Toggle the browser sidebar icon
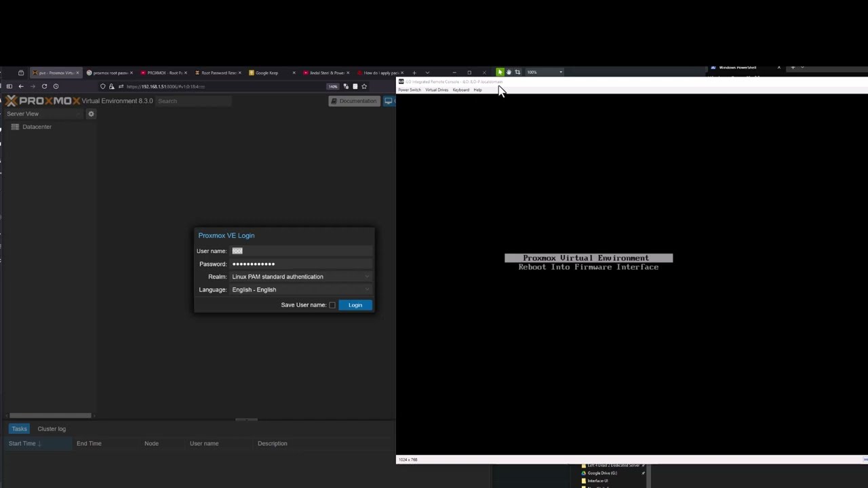Screen dimensions: 868x488 [x=9, y=86]
